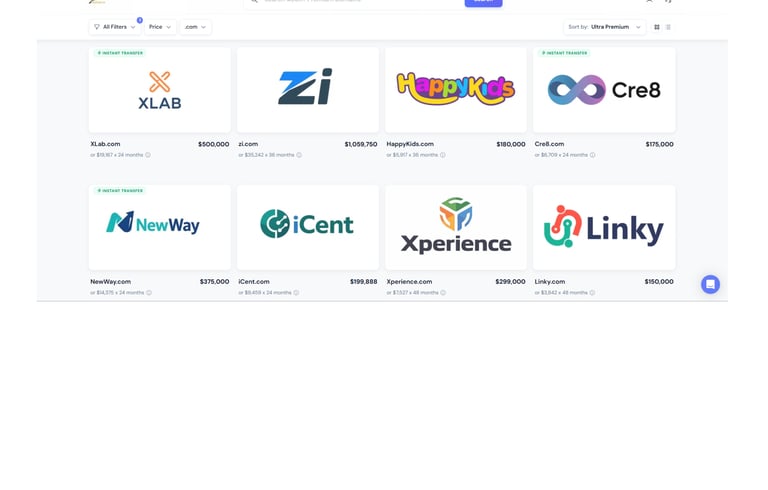768x490 pixels.
Task: Open the NewWay.com domain link
Action: [111, 282]
